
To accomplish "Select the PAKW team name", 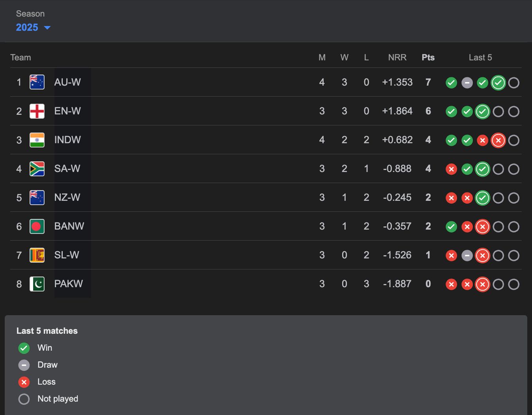I will coord(68,284).
